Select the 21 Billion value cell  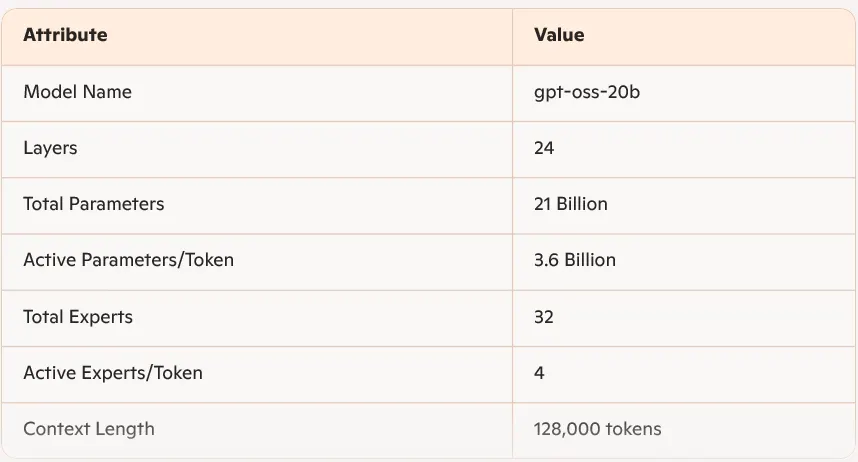(x=570, y=204)
